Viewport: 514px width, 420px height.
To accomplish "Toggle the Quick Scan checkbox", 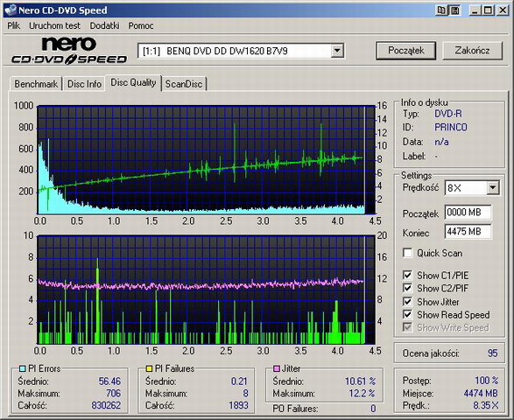I will coord(407,253).
